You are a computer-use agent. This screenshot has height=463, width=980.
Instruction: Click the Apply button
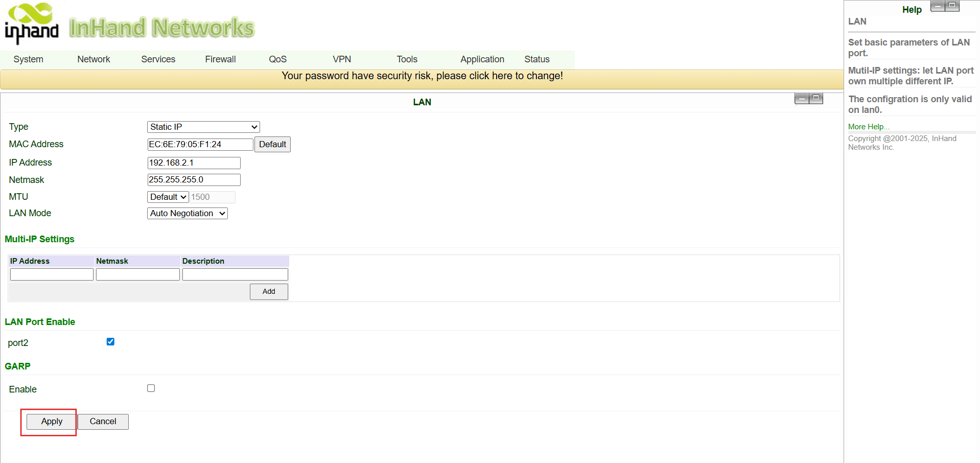(x=52, y=422)
